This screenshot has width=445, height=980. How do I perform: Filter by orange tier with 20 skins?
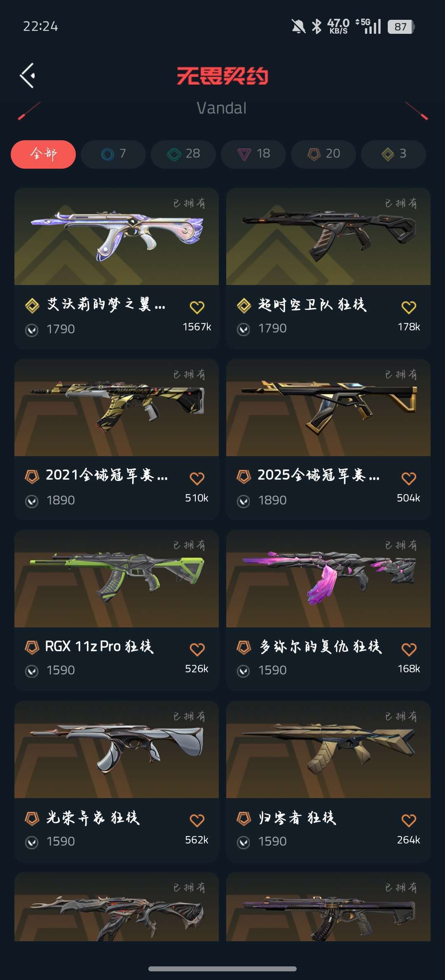click(323, 154)
